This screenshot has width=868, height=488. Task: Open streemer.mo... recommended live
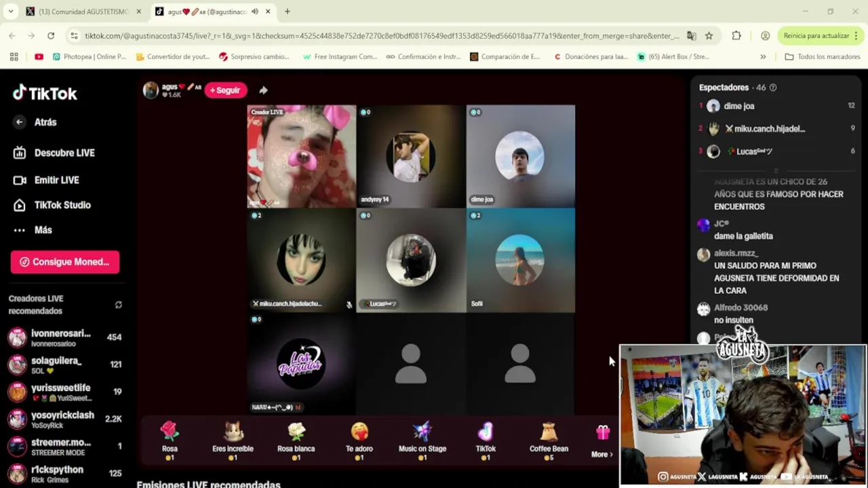click(65, 446)
